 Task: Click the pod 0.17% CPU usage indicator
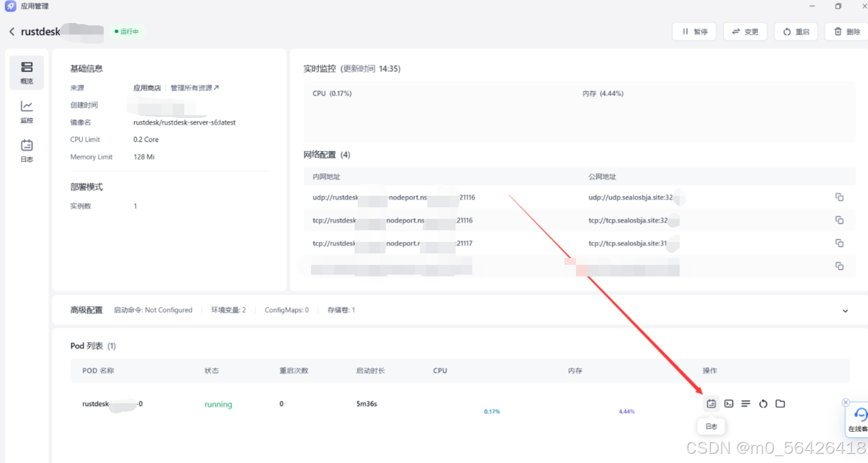(492, 412)
